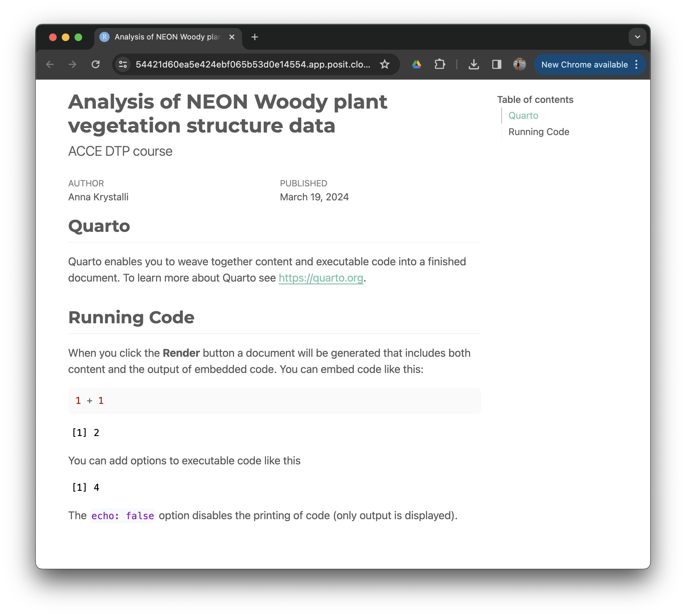Click the output line [1] 2
This screenshot has width=686, height=616.
(x=85, y=433)
